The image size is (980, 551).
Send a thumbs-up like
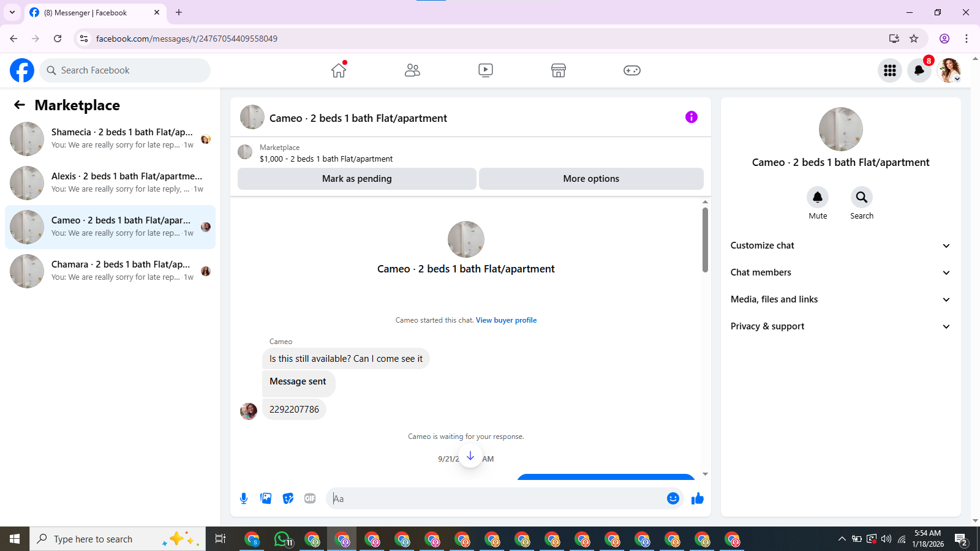click(698, 498)
